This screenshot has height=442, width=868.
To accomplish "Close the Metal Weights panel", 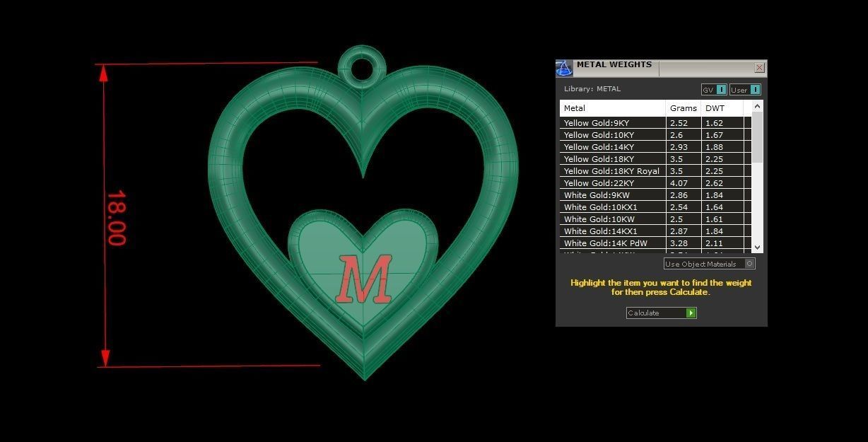I will coord(759,68).
